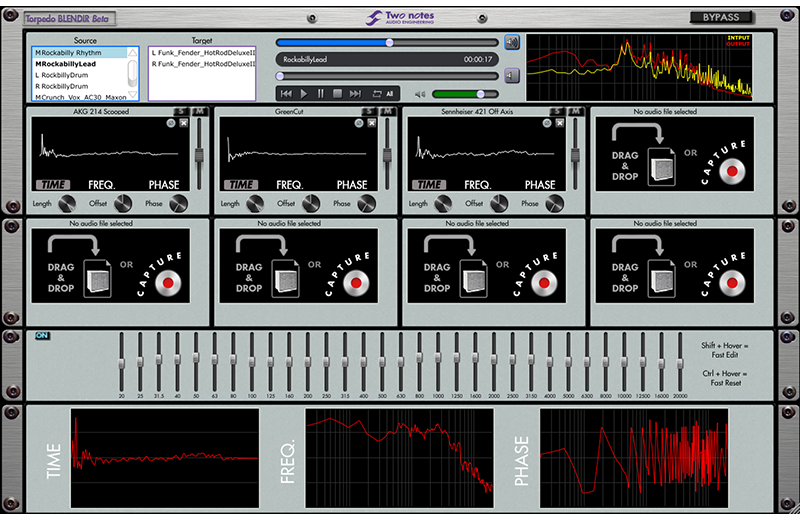
Task: Select R RockbillyDrum in Source list
Action: pyautogui.click(x=80, y=86)
